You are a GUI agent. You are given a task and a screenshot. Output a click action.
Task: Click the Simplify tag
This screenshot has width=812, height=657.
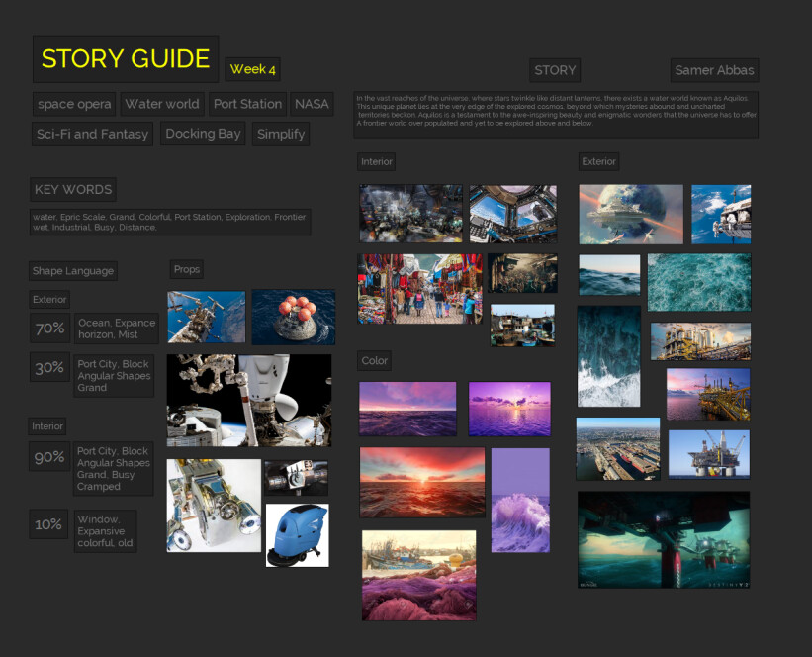tap(281, 135)
